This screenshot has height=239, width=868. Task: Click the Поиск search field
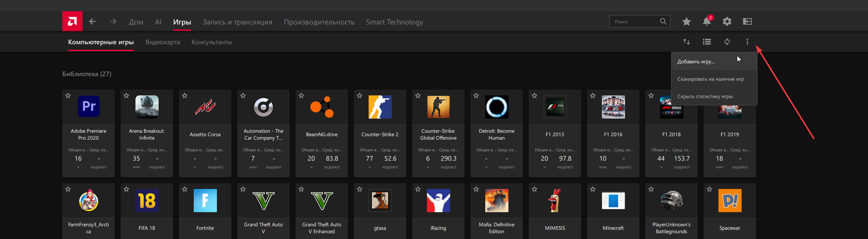coord(640,22)
